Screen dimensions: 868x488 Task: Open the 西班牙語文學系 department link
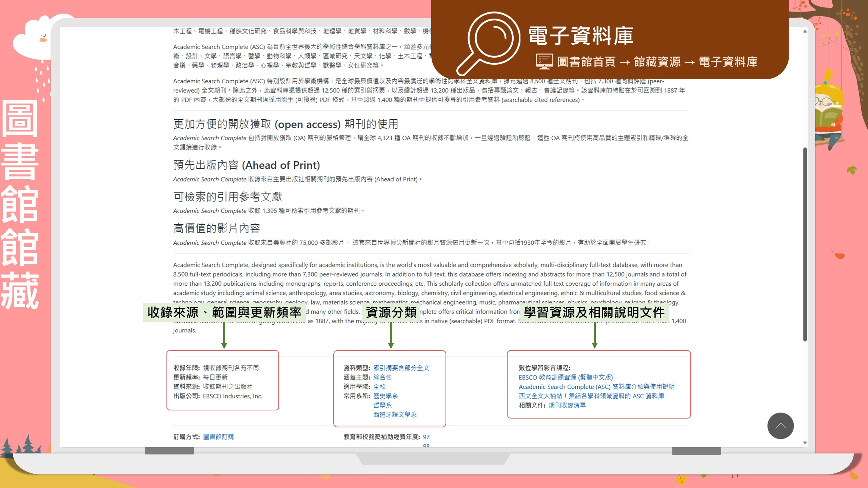[x=395, y=414]
